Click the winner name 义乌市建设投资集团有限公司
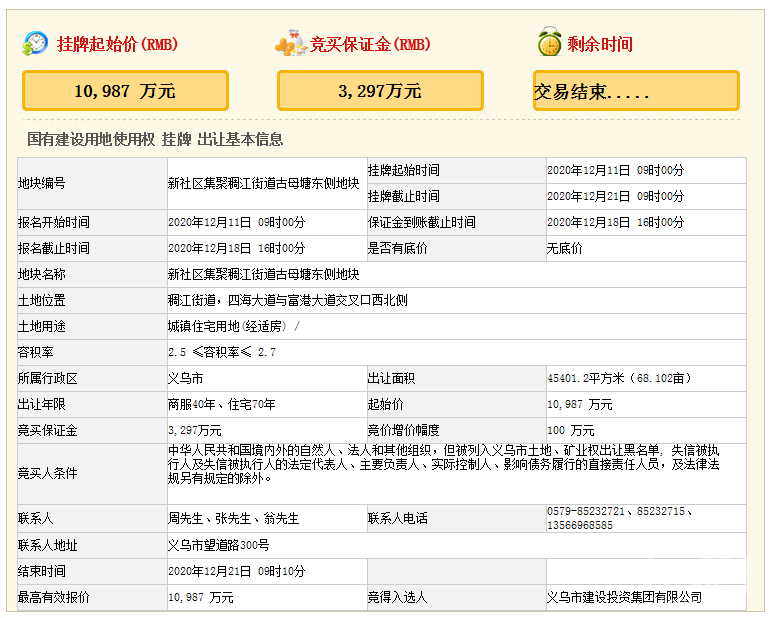The image size is (770, 618). coord(624,597)
